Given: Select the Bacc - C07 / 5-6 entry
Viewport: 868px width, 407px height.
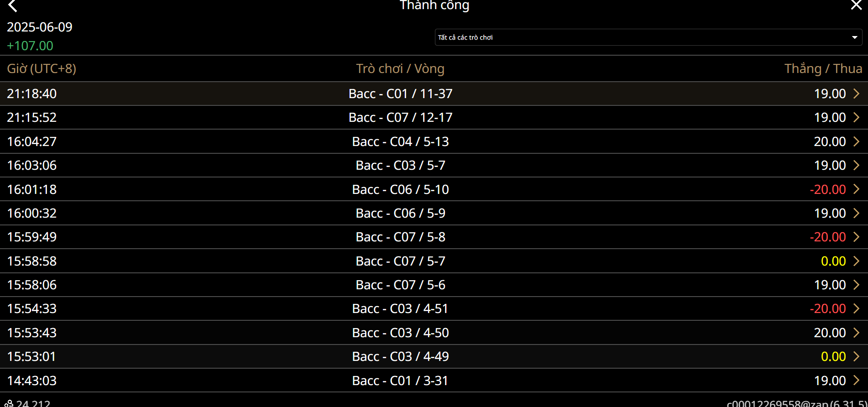Looking at the screenshot, I should pyautogui.click(x=400, y=285).
